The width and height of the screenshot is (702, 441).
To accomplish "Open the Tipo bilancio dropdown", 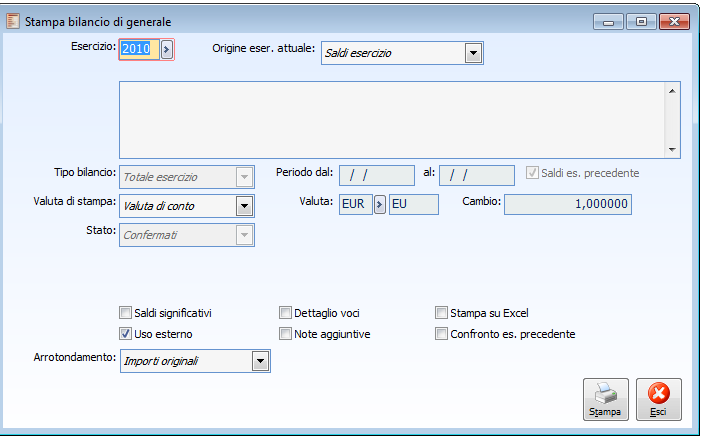I will tap(244, 177).
